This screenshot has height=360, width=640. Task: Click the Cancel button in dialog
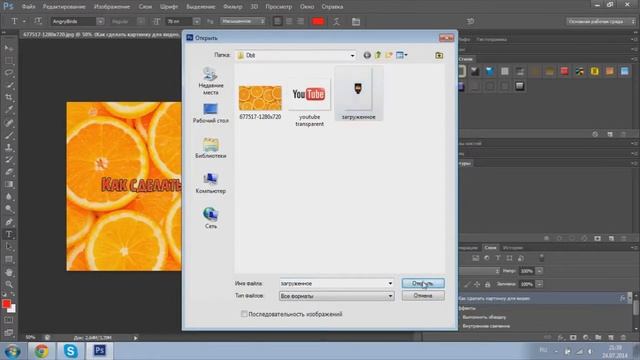(x=423, y=296)
